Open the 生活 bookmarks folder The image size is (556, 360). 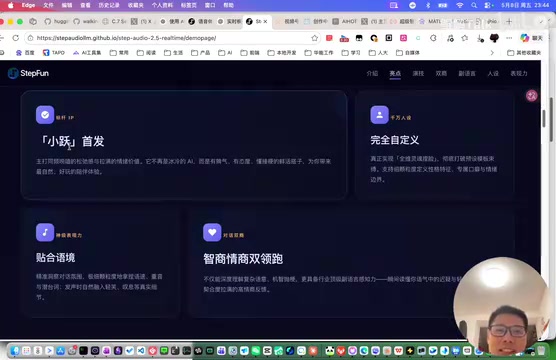[173, 52]
